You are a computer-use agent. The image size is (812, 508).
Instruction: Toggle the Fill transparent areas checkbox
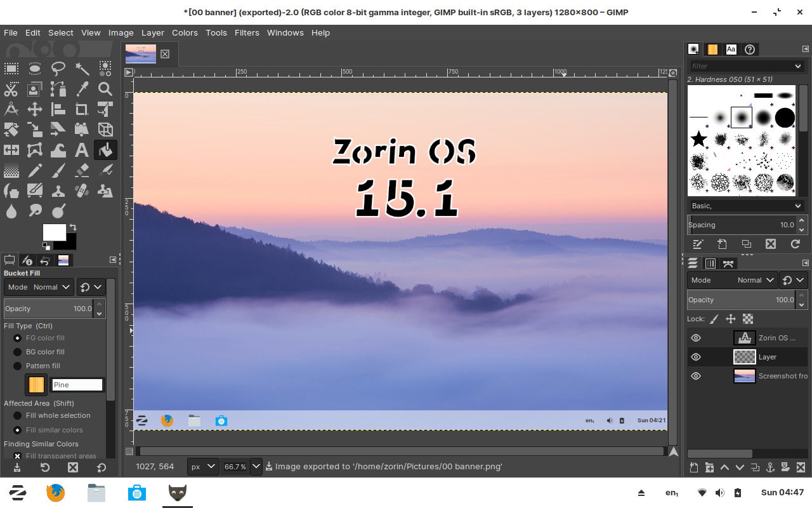(x=16, y=456)
